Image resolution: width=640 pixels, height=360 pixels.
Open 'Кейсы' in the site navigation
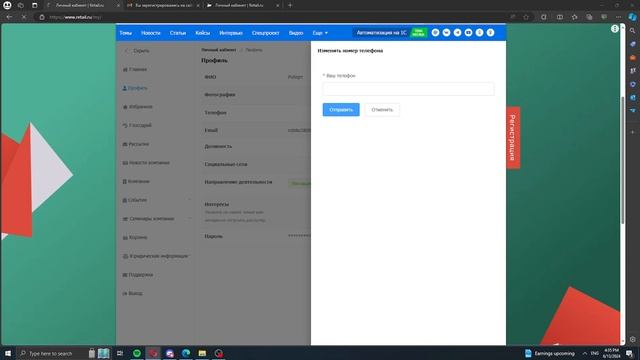(x=202, y=33)
